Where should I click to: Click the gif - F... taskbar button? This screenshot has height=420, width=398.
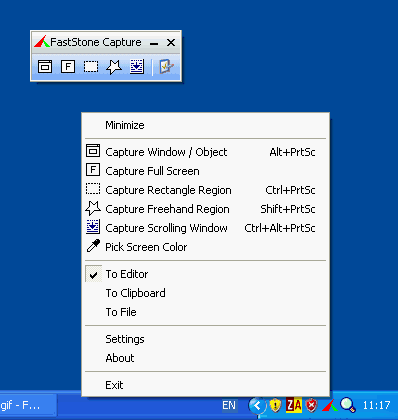pyautogui.click(x=27, y=406)
